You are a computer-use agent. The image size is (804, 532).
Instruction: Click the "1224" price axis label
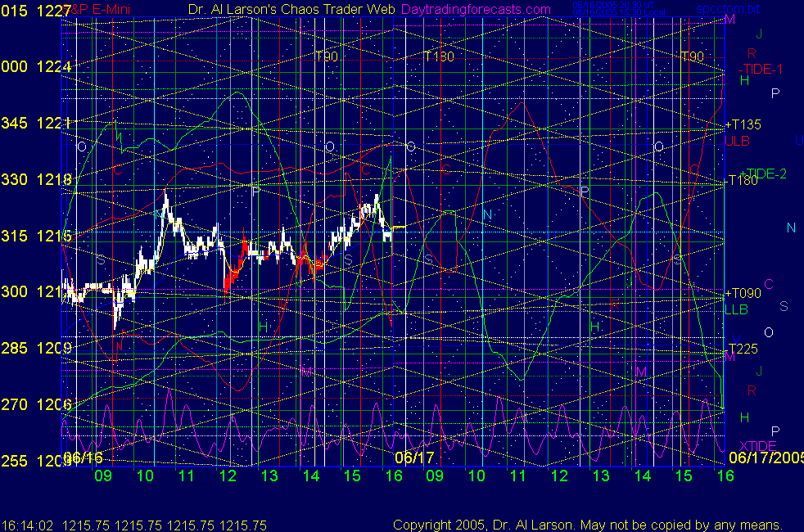point(53,66)
